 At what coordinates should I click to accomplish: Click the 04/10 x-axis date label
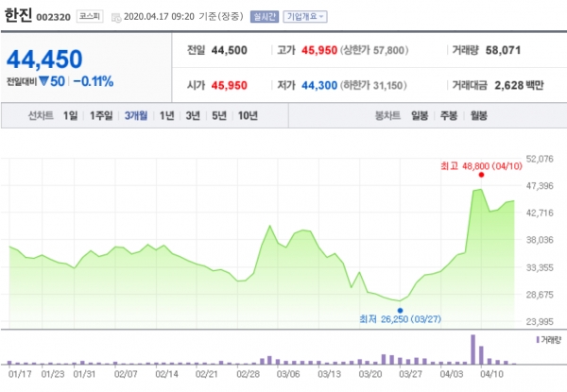pyautogui.click(x=491, y=374)
